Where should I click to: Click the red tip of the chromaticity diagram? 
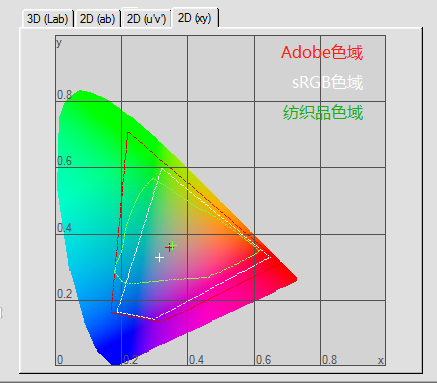pyautogui.click(x=295, y=279)
